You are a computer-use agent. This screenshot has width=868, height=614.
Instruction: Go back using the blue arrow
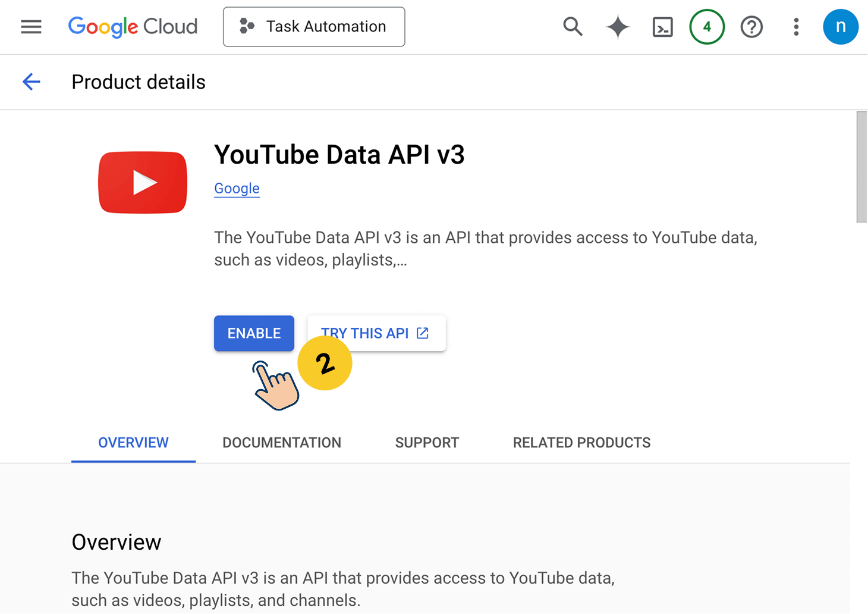(x=31, y=82)
